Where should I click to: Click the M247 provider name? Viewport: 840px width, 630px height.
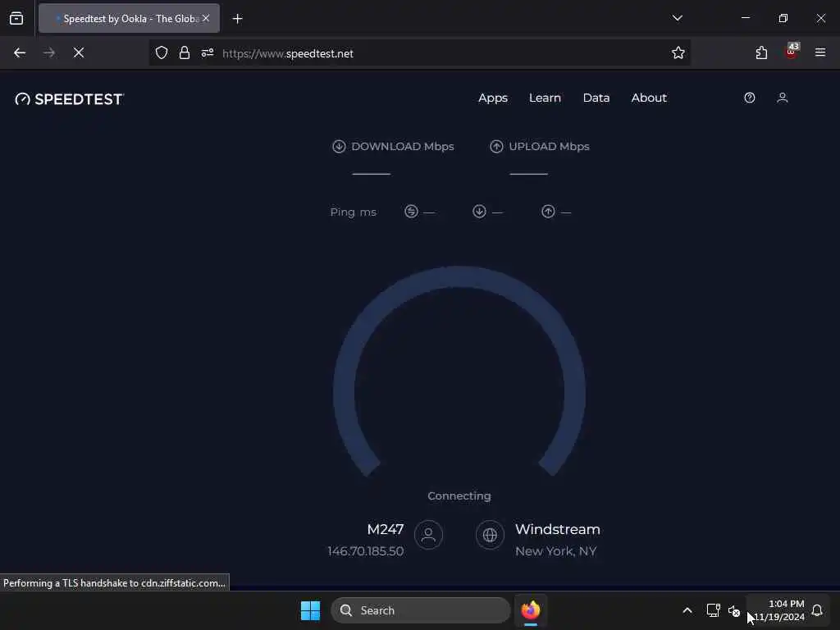(386, 529)
